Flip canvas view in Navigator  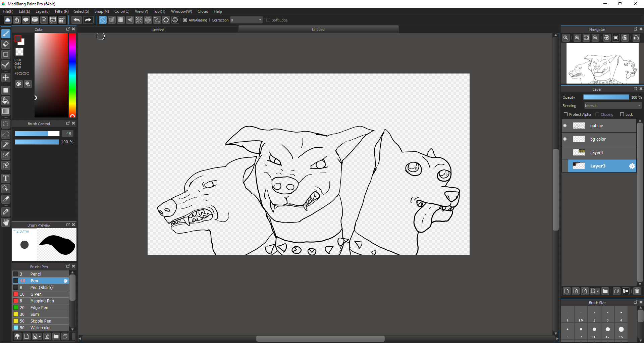[636, 38]
